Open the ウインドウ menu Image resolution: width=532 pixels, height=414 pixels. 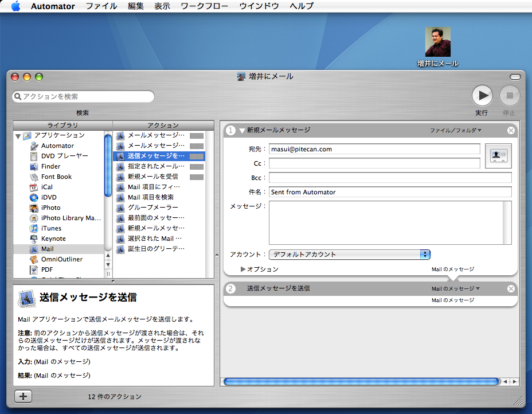tap(259, 6)
